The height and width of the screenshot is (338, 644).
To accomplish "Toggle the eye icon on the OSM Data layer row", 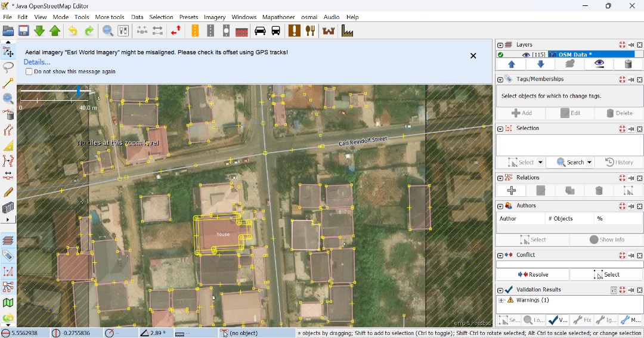I will [525, 55].
